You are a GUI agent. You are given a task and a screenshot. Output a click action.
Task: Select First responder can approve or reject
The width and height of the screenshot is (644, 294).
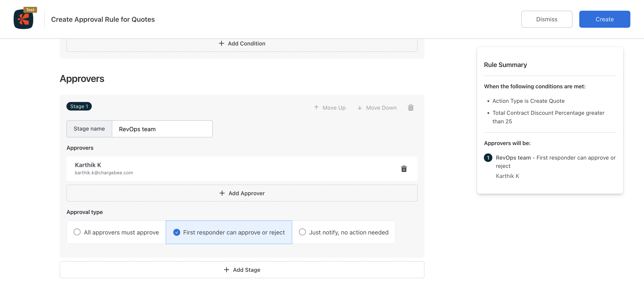(x=177, y=232)
